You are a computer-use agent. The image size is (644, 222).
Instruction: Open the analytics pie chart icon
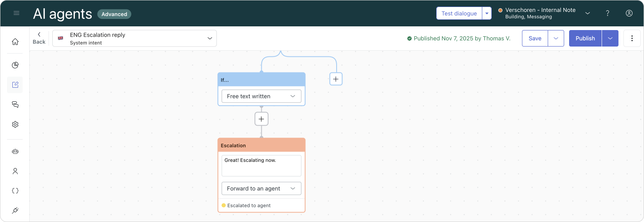15,65
